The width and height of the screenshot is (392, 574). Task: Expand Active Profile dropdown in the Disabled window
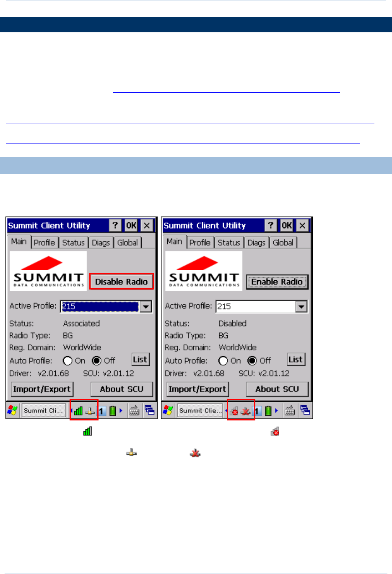tap(301, 306)
